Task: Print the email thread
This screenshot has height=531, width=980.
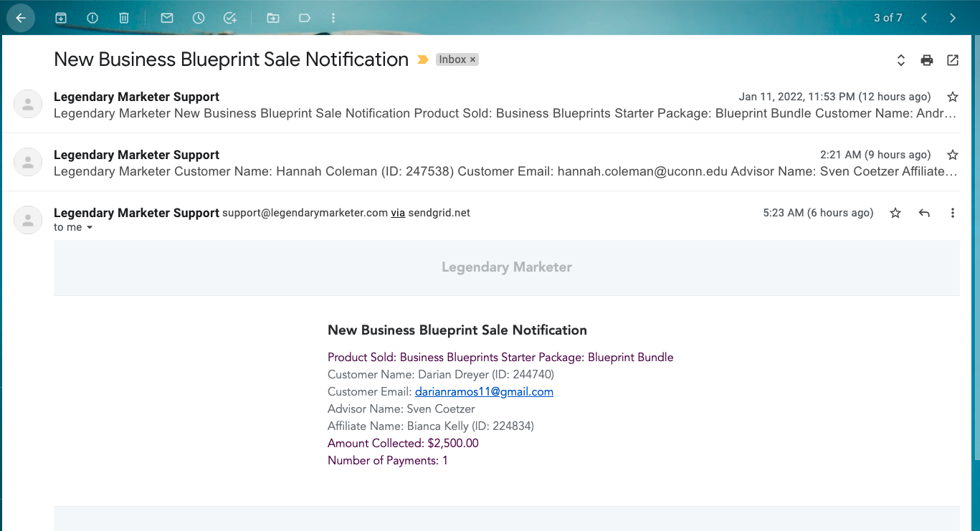Action: [x=926, y=60]
